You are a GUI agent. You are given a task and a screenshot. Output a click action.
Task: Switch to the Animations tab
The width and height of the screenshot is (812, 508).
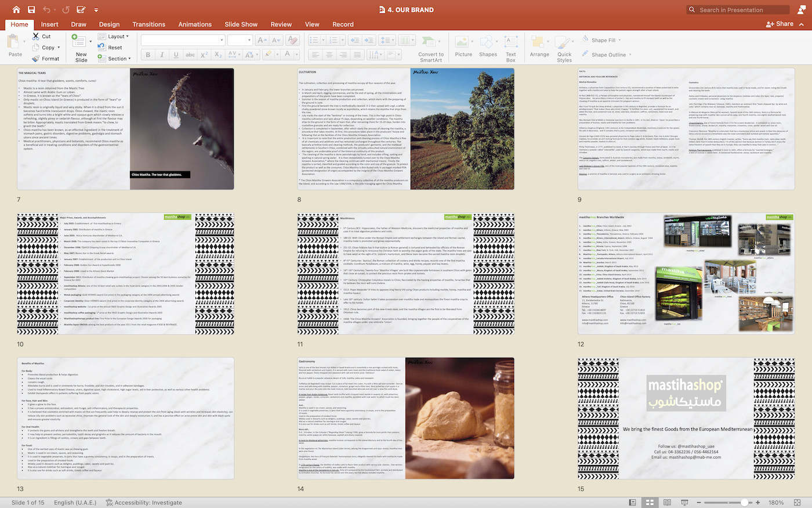click(195, 24)
